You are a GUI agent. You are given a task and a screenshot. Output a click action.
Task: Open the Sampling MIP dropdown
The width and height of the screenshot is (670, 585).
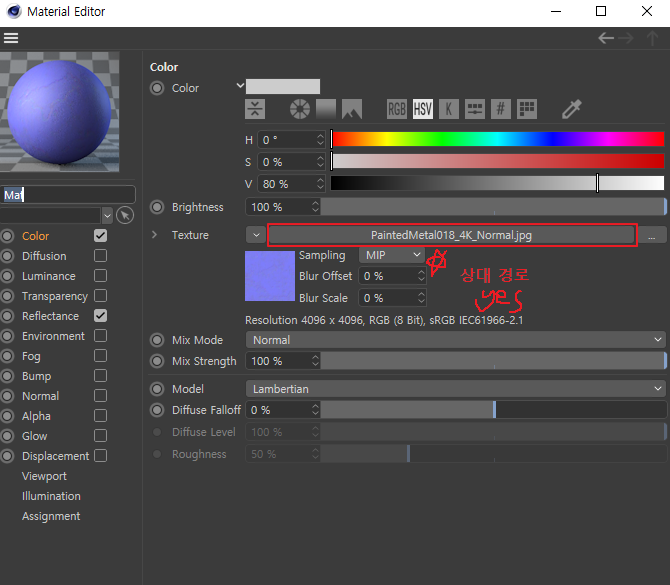(392, 255)
